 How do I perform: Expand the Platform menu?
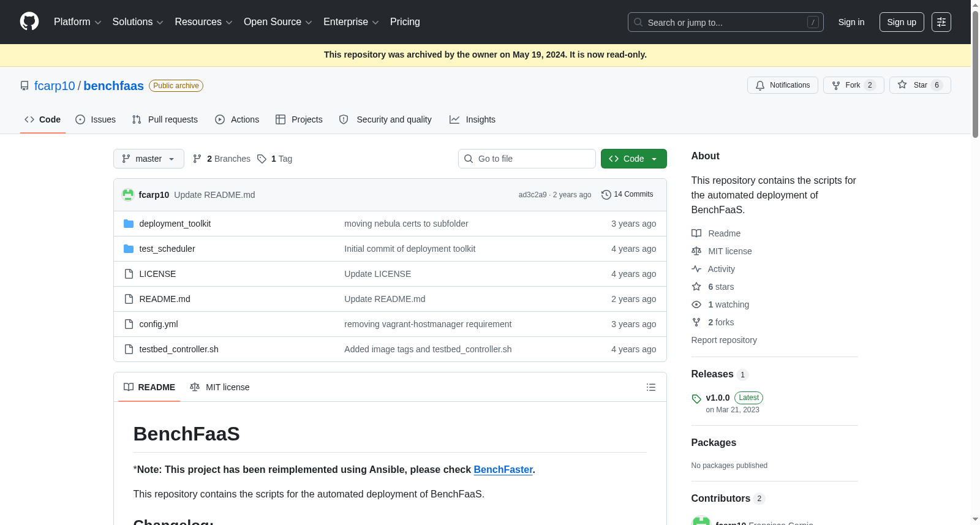click(78, 22)
